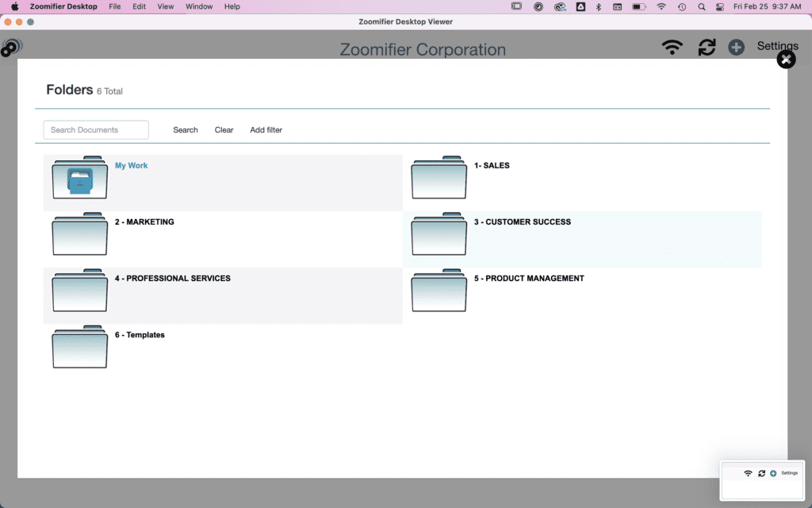
Task: Click the preview thumbnail in the window's lower corner
Action: [x=763, y=480]
